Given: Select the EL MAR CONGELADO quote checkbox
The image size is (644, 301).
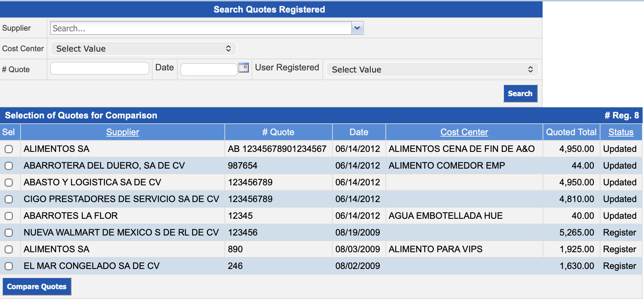Looking at the screenshot, I should [9, 266].
